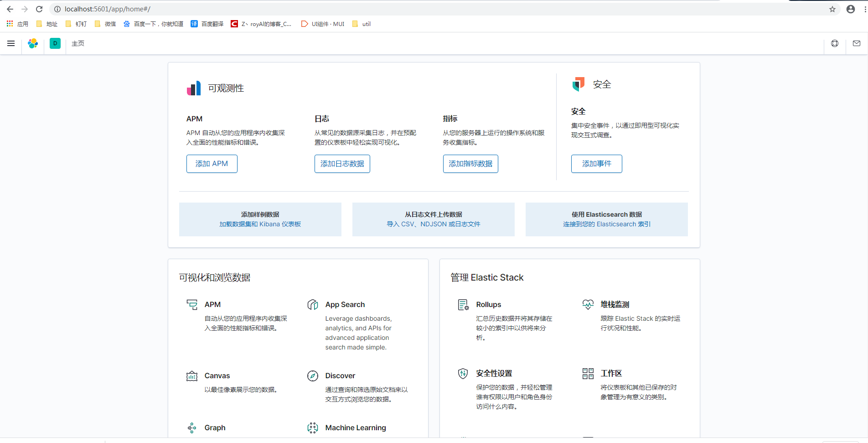The width and height of the screenshot is (868, 443).
Task: Click the Rollups icon
Action: [x=463, y=304]
